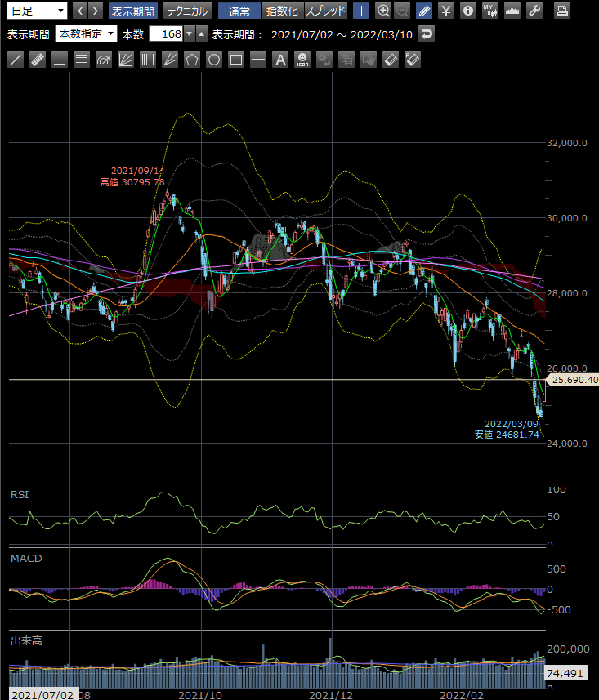Open the テクニカル tab
This screenshot has width=599, height=700.
(x=187, y=11)
